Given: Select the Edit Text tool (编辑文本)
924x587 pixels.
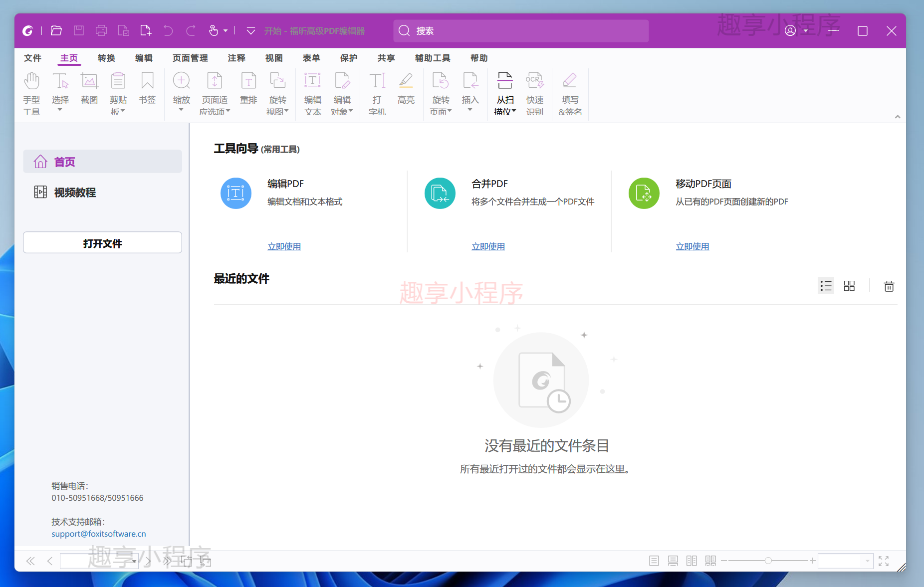Looking at the screenshot, I should 313,93.
